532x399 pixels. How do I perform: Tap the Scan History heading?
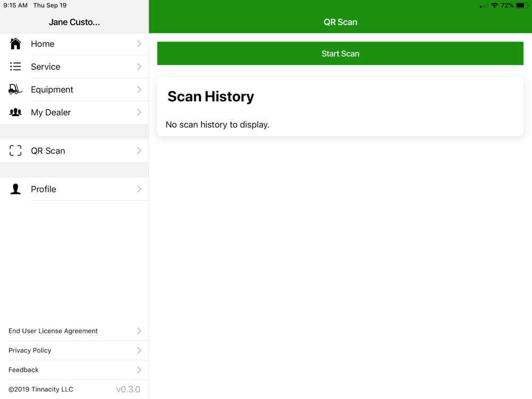pos(211,96)
